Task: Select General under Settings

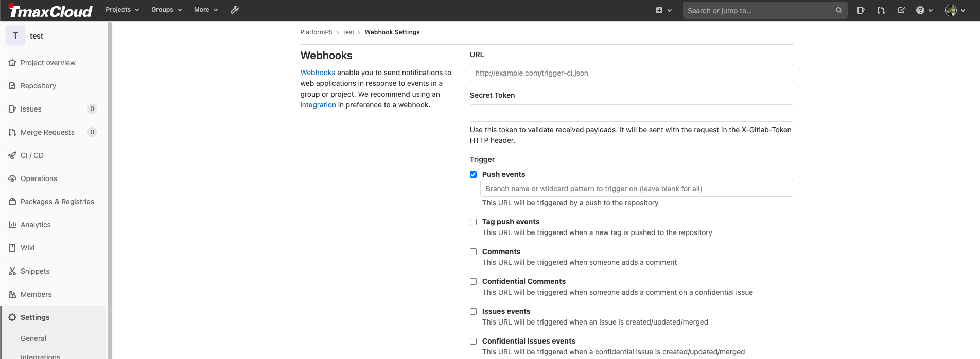Action: 33,338
